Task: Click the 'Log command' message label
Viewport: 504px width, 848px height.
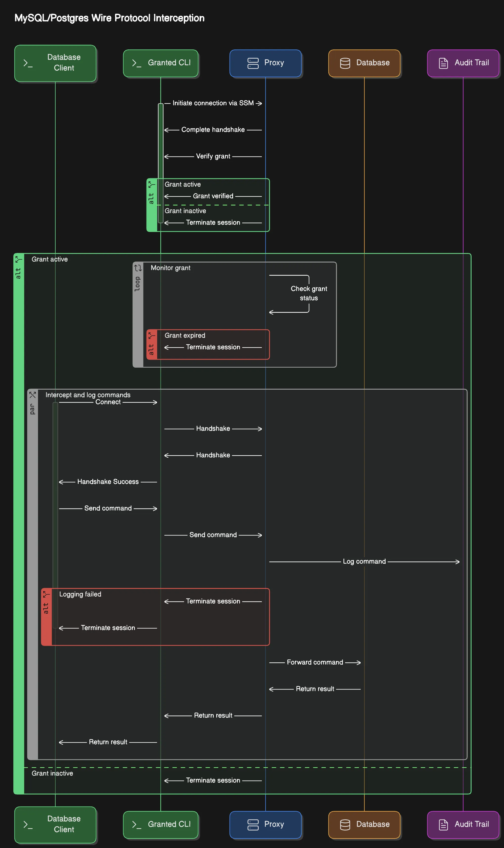Action: (x=364, y=561)
